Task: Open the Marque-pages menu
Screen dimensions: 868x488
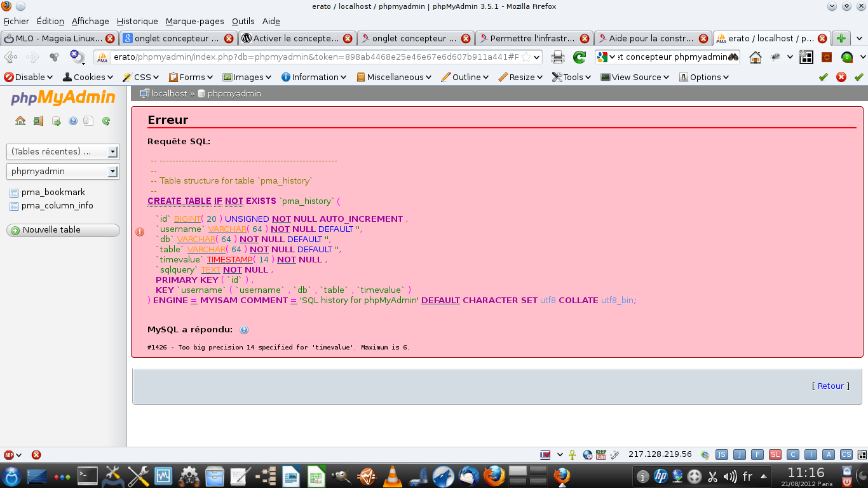Action: click(196, 21)
